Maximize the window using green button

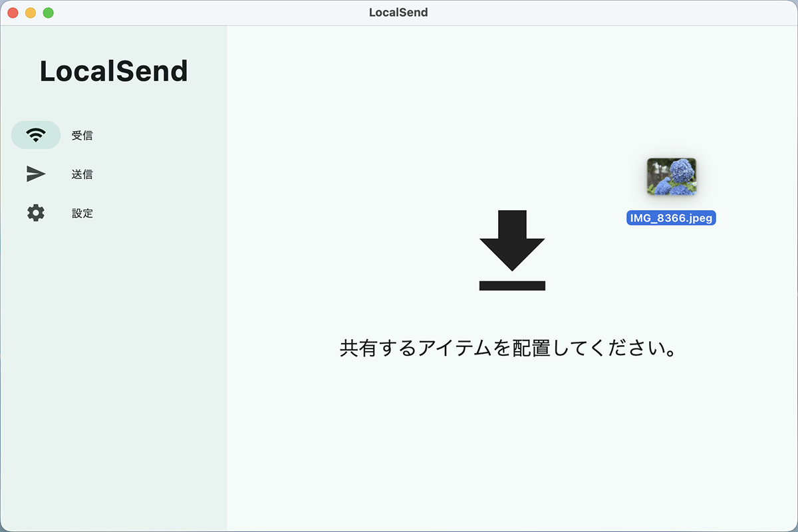click(x=48, y=13)
